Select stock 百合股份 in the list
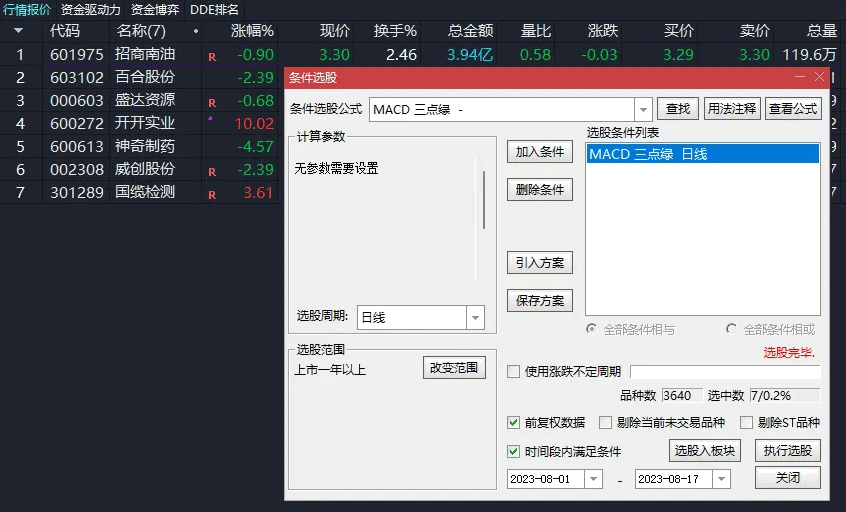 coord(145,77)
